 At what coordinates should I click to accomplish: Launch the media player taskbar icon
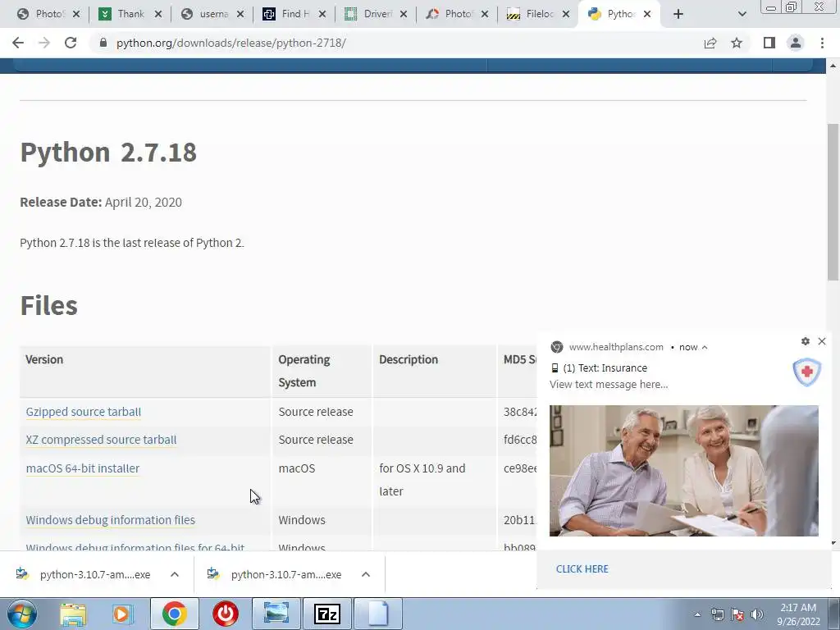coord(123,614)
